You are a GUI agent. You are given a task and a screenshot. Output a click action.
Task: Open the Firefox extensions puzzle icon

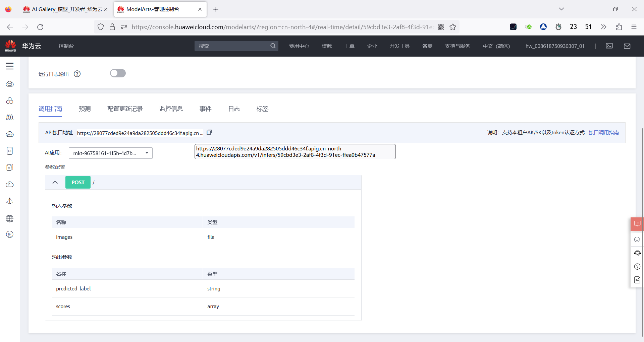(619, 27)
